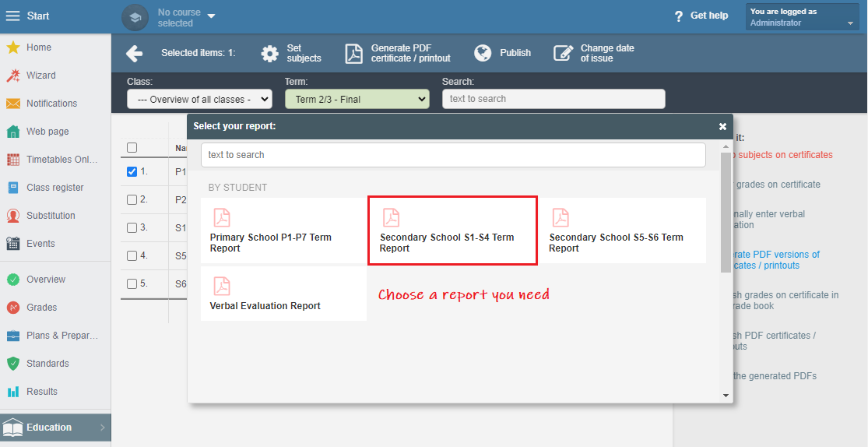Choose Secondary School S5-S6 Term Report
The width and height of the screenshot is (868, 447).
(x=622, y=231)
